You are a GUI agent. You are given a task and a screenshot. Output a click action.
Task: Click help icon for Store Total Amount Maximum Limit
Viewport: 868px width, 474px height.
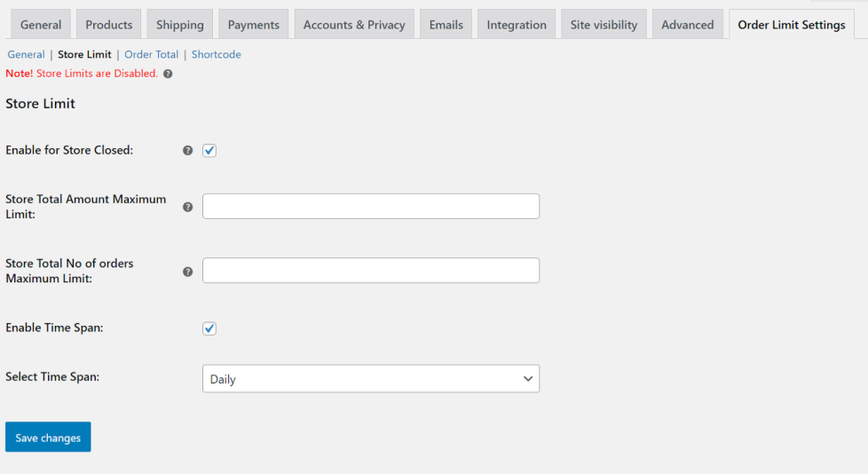pos(187,207)
